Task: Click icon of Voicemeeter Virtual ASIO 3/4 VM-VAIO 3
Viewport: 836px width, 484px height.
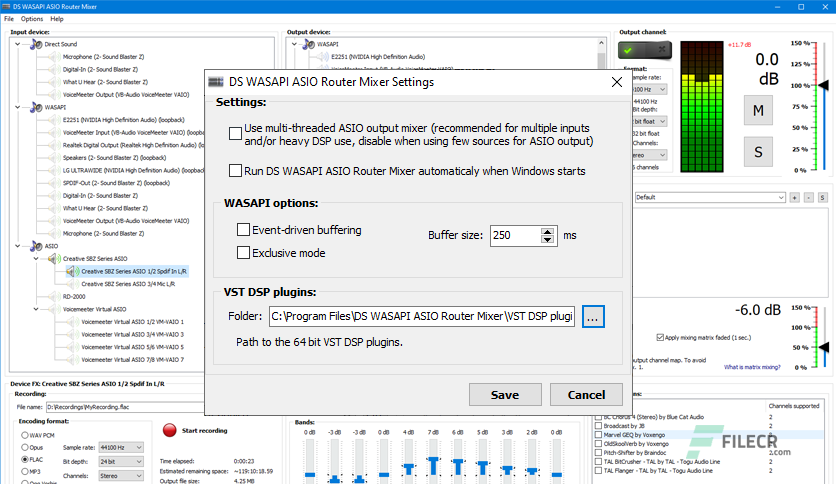Action: click(x=73, y=334)
